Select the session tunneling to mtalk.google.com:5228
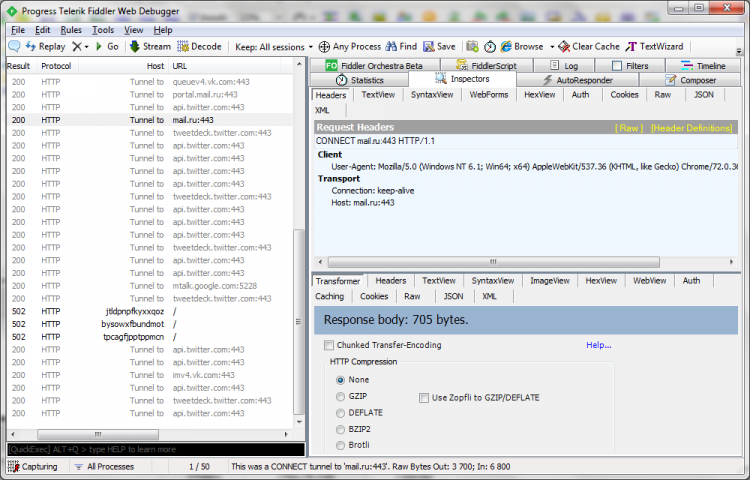This screenshot has height=480, width=750. click(150, 286)
